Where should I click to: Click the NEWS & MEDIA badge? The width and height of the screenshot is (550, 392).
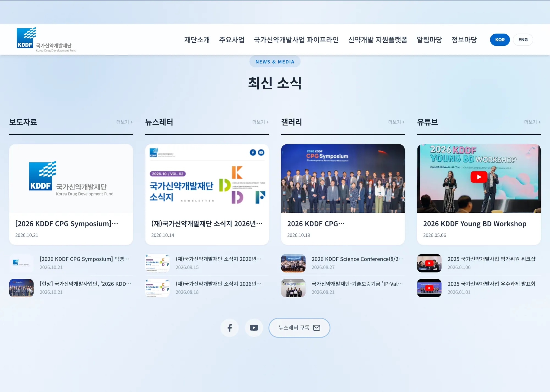pyautogui.click(x=275, y=62)
